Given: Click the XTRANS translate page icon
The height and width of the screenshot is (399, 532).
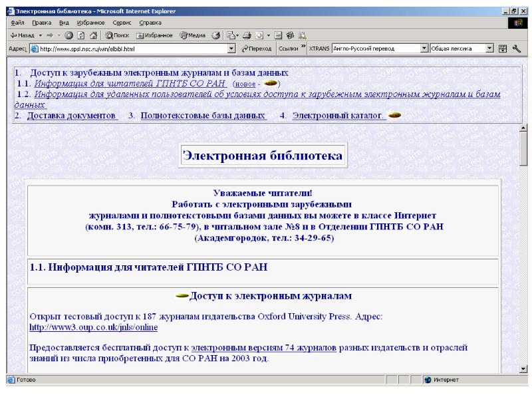Looking at the screenshot, I should pyautogui.click(x=503, y=48).
